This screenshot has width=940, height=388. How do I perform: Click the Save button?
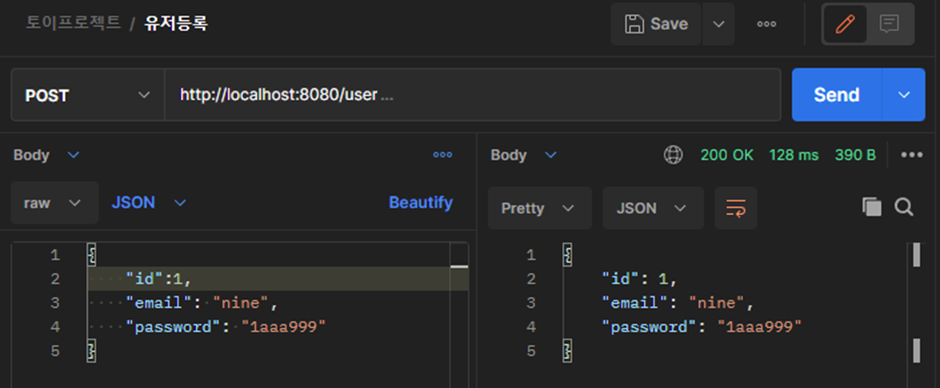(656, 24)
